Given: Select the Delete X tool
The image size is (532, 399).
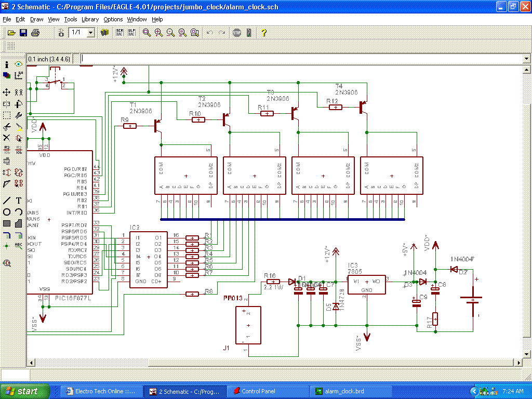Looking at the screenshot, I should (6, 138).
